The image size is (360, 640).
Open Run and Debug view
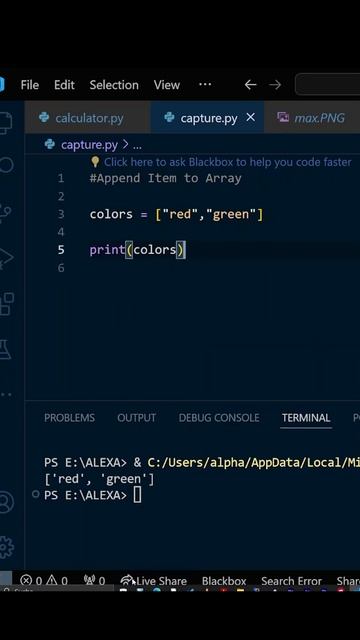(6, 258)
